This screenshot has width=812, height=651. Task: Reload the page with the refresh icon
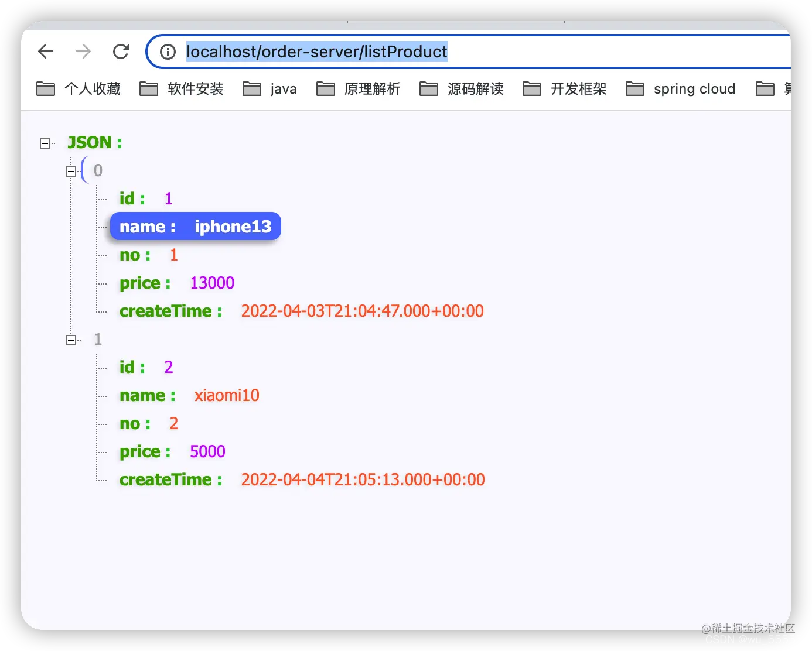(x=121, y=52)
